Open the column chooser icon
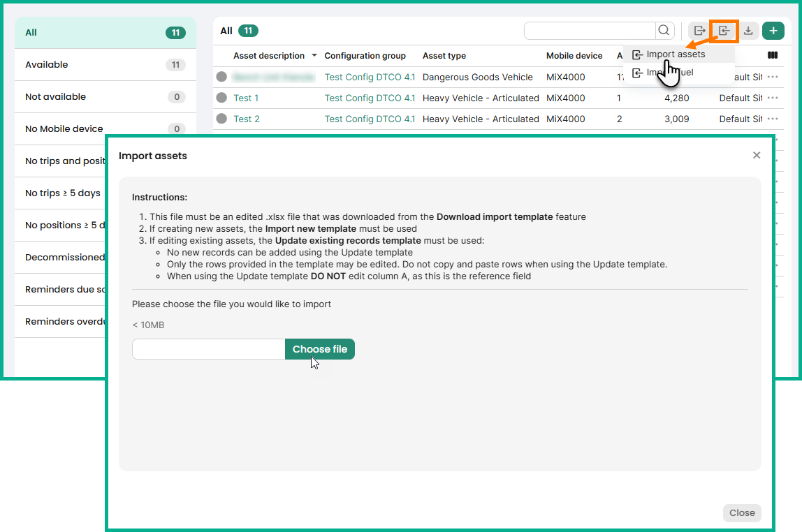 [773, 55]
